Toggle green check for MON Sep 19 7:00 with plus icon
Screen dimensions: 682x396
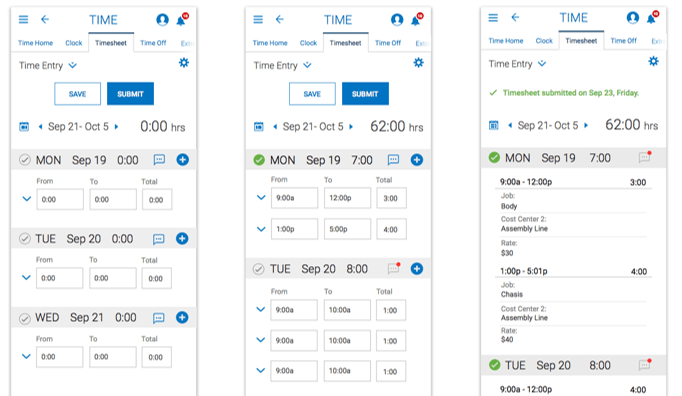coord(259,160)
